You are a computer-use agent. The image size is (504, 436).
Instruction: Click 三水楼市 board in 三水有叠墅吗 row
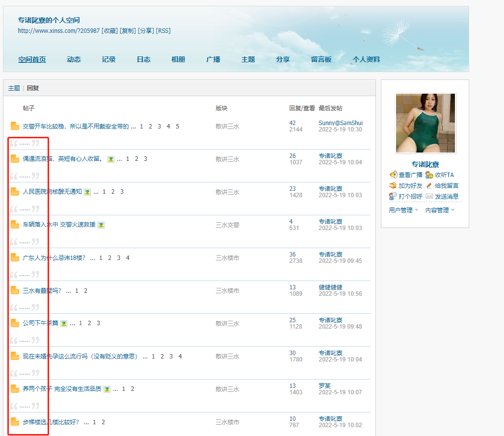click(x=228, y=291)
